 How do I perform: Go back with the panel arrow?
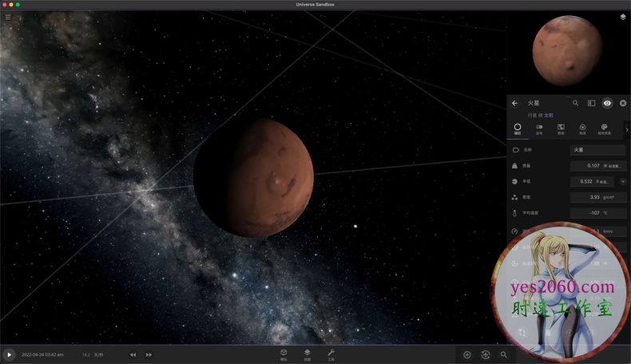pos(515,103)
